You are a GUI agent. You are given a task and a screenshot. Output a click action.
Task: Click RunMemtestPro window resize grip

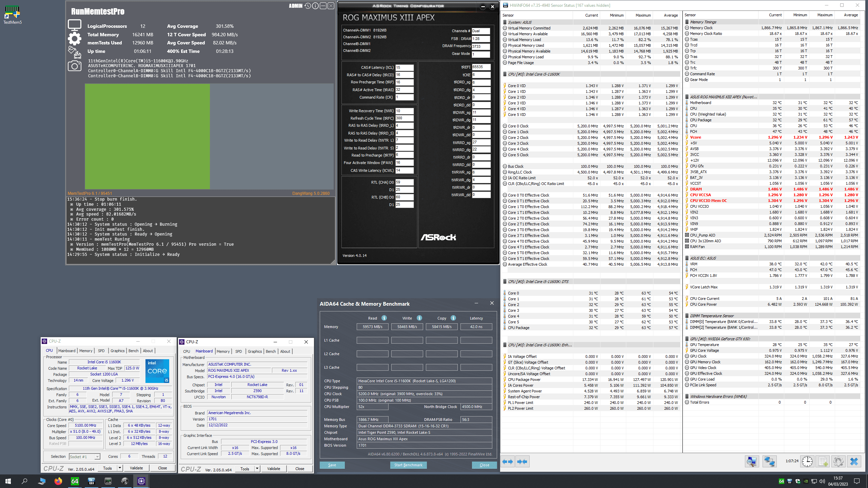pyautogui.click(x=333, y=262)
